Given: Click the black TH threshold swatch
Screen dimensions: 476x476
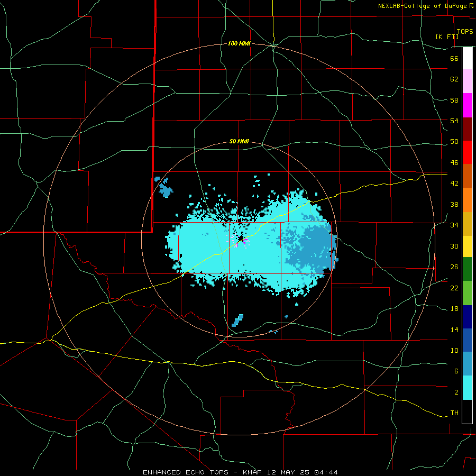Looking at the screenshot, I should click(x=467, y=411).
